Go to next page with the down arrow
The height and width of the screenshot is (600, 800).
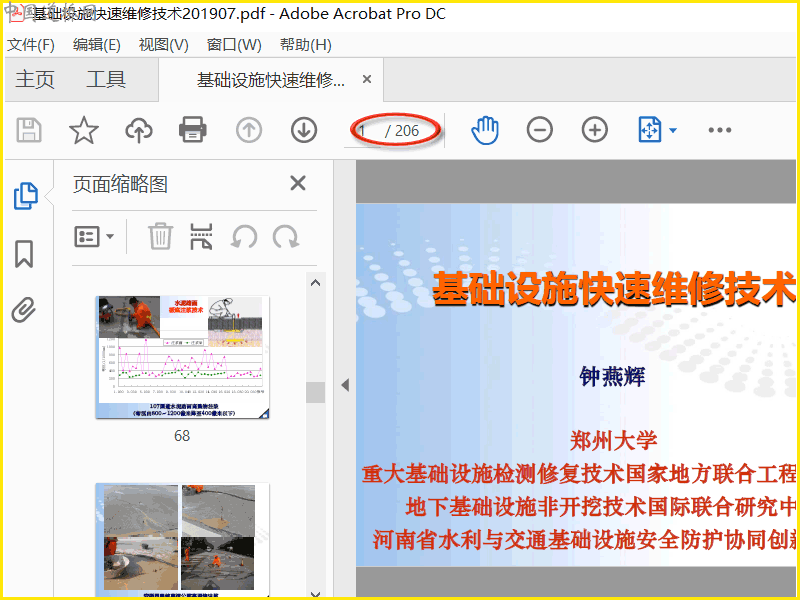pyautogui.click(x=304, y=130)
